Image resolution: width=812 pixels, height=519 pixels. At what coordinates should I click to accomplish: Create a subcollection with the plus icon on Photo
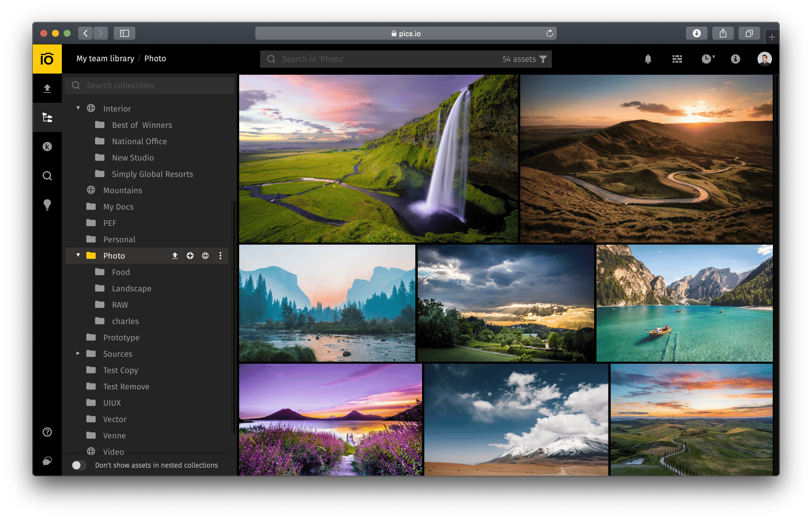(x=190, y=255)
